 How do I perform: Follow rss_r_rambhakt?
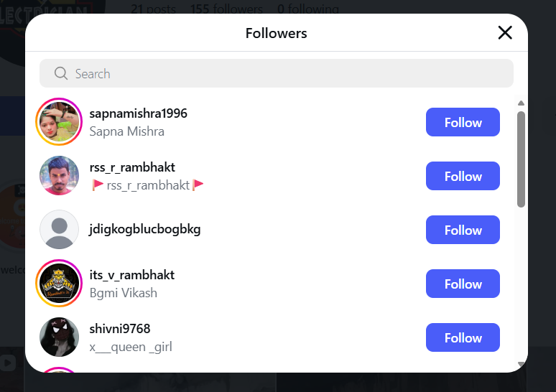point(463,176)
